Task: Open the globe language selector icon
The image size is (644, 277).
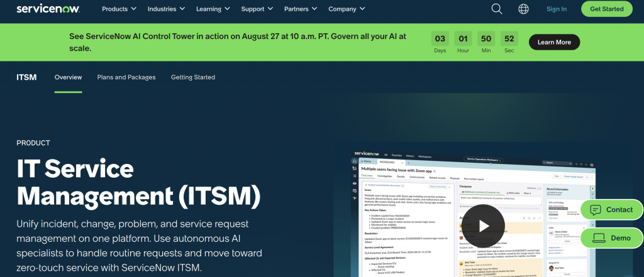Action: tap(523, 9)
